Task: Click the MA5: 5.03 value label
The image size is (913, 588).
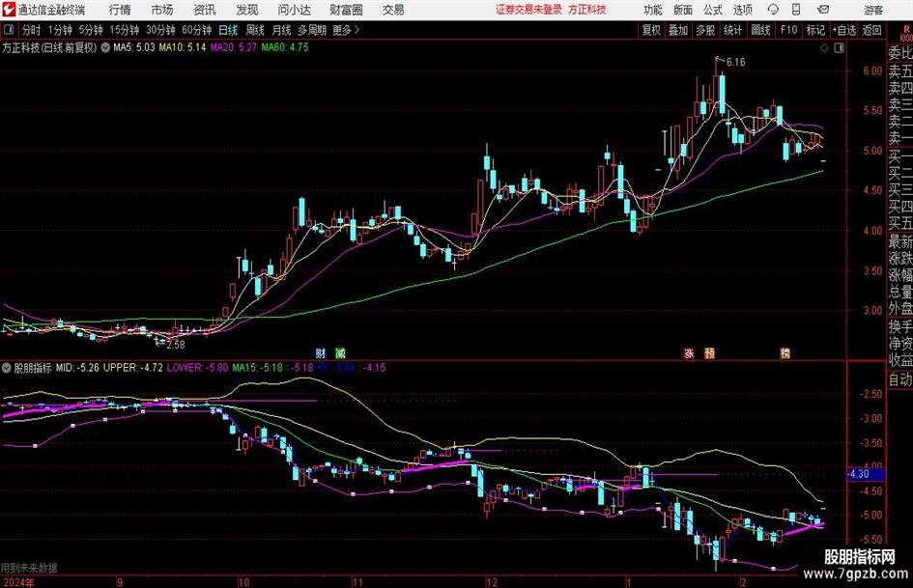Action: (x=134, y=47)
